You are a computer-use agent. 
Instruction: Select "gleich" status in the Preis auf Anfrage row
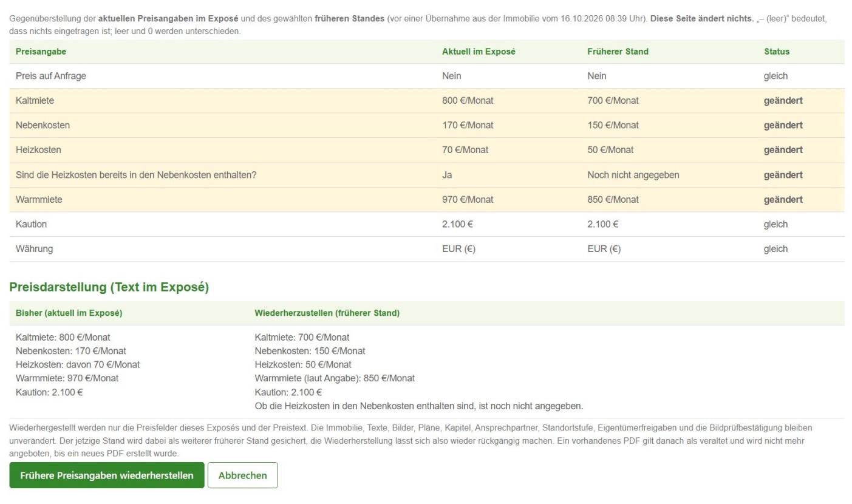775,76
